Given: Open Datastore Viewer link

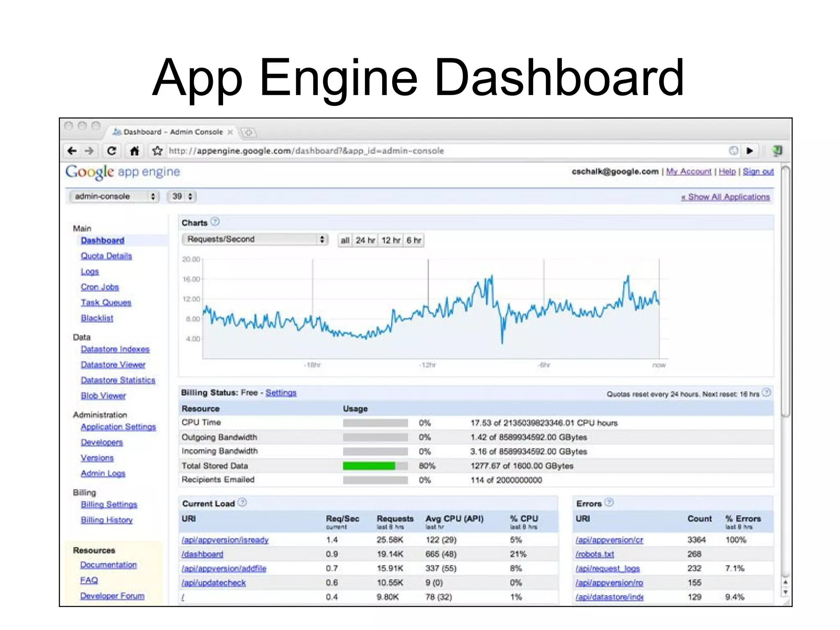Looking at the screenshot, I should pyautogui.click(x=113, y=365).
